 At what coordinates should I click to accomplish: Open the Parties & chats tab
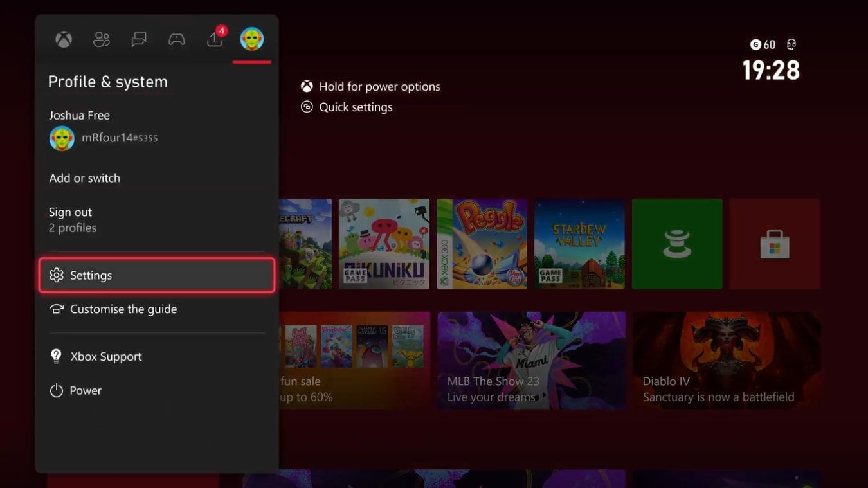coord(139,40)
